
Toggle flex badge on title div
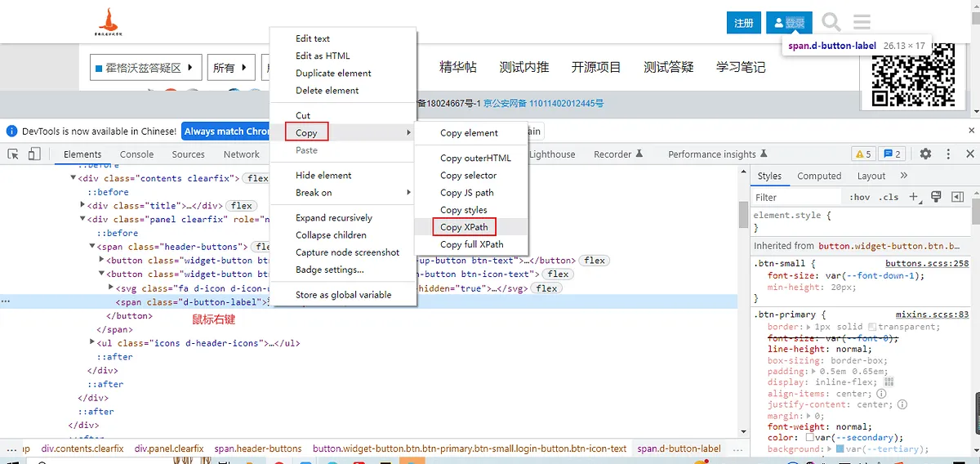[240, 206]
